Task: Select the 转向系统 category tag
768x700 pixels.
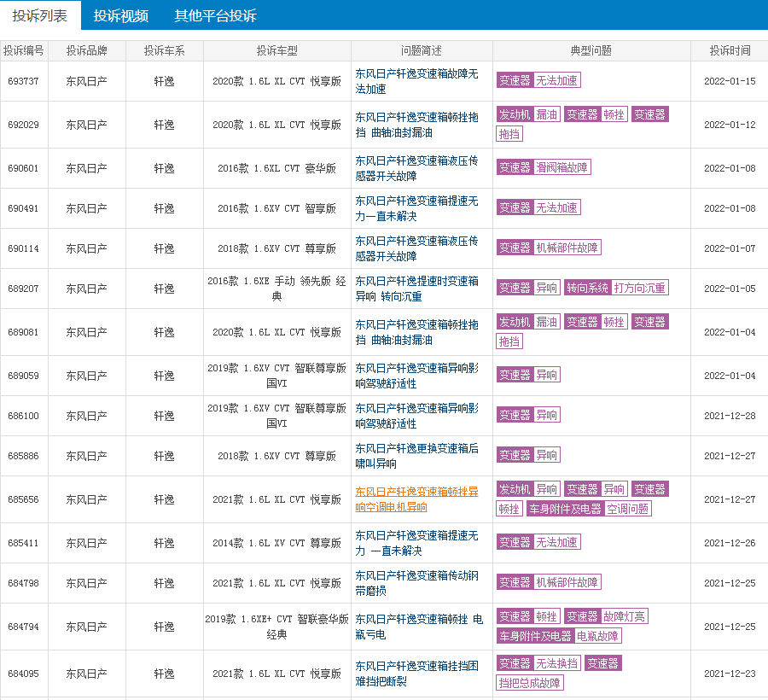Action: tap(587, 289)
